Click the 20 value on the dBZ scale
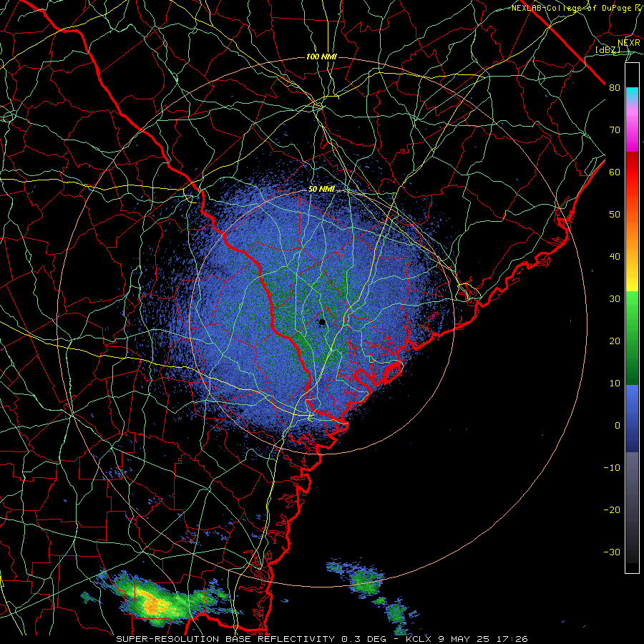 pyautogui.click(x=615, y=341)
